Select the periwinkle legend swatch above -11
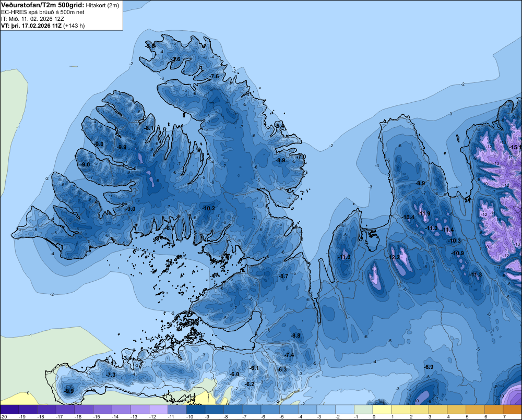The width and height of the screenshot is (522, 420). coord(177,409)
